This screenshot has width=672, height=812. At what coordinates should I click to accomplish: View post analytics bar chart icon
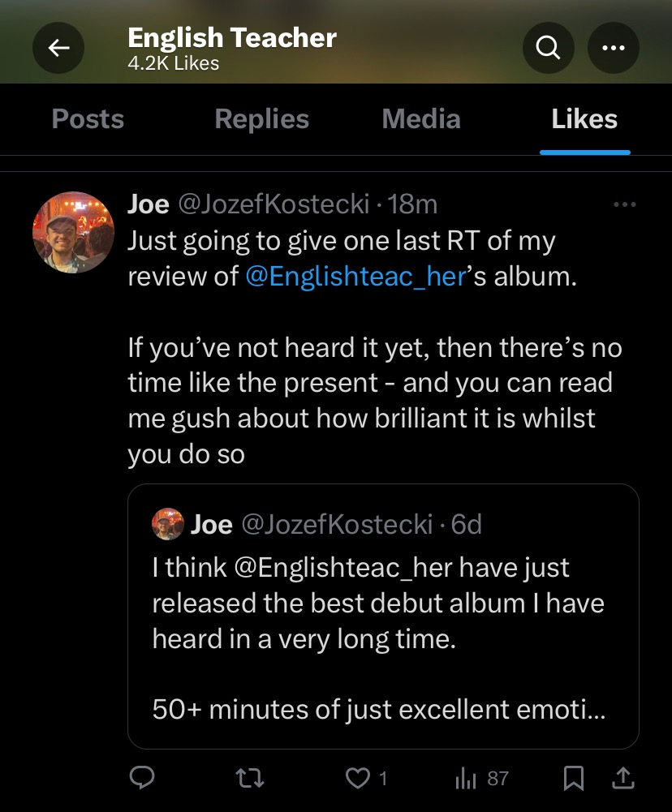[x=465, y=779]
